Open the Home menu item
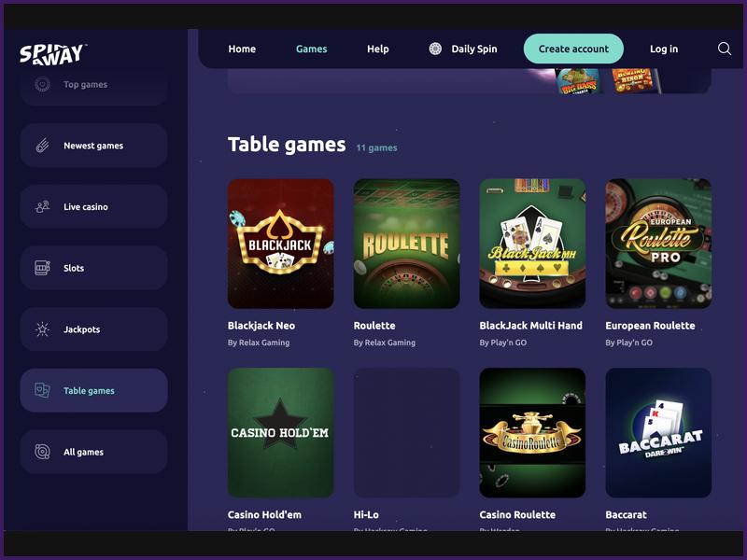Viewport: 747px width, 560px height. (x=242, y=49)
